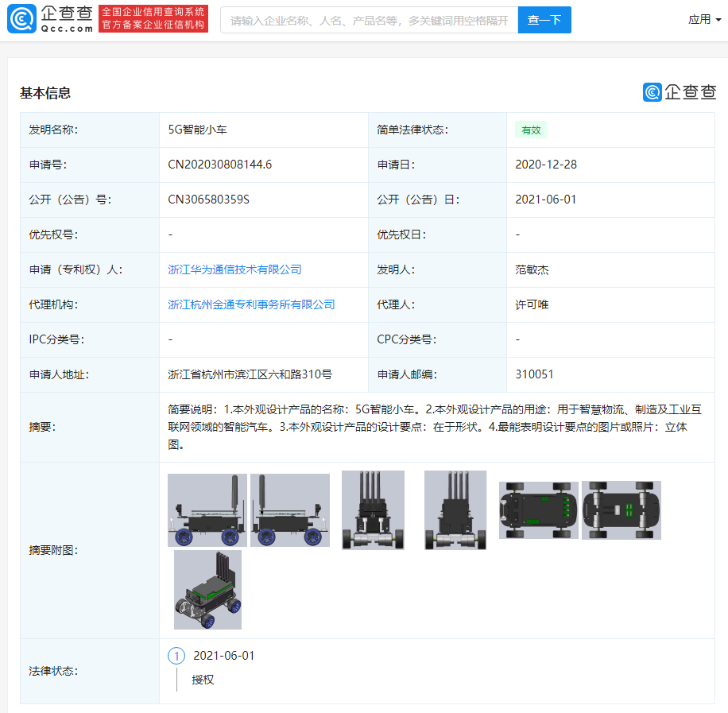
Task: Select the publication date 2021-06-01 in table
Action: (x=546, y=200)
